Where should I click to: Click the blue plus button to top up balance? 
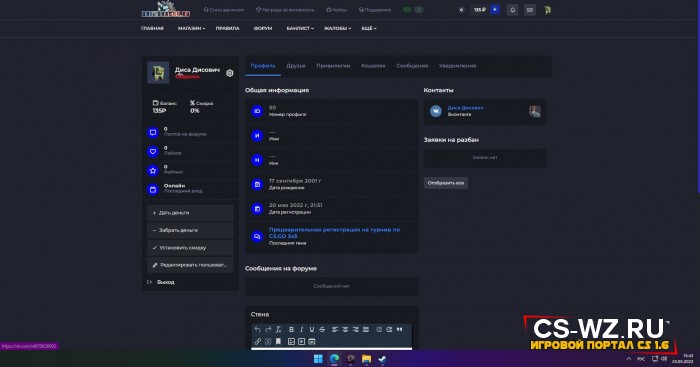click(495, 9)
